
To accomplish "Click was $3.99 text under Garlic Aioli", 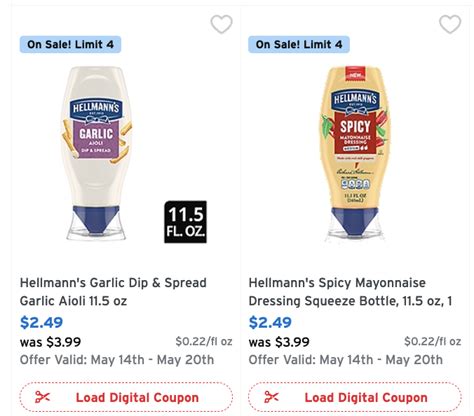I will coord(50,342).
